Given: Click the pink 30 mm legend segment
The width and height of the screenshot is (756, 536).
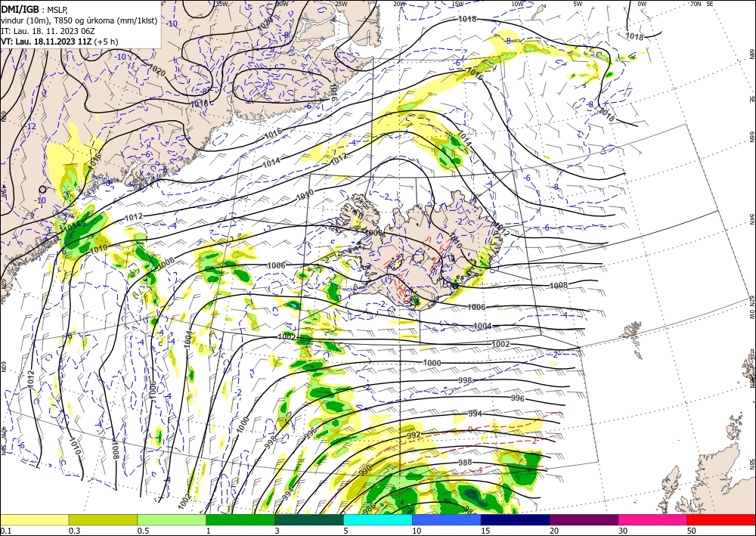Looking at the screenshot, I should (653, 519).
